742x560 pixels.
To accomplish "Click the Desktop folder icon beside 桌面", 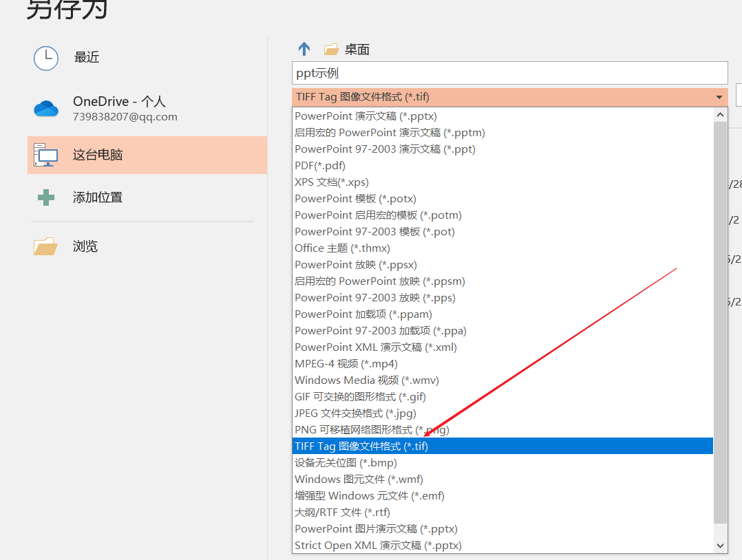I will pyautogui.click(x=331, y=50).
